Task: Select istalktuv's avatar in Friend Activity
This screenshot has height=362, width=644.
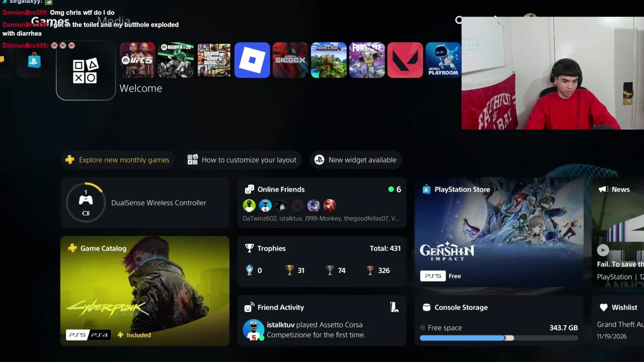Action: (253, 330)
